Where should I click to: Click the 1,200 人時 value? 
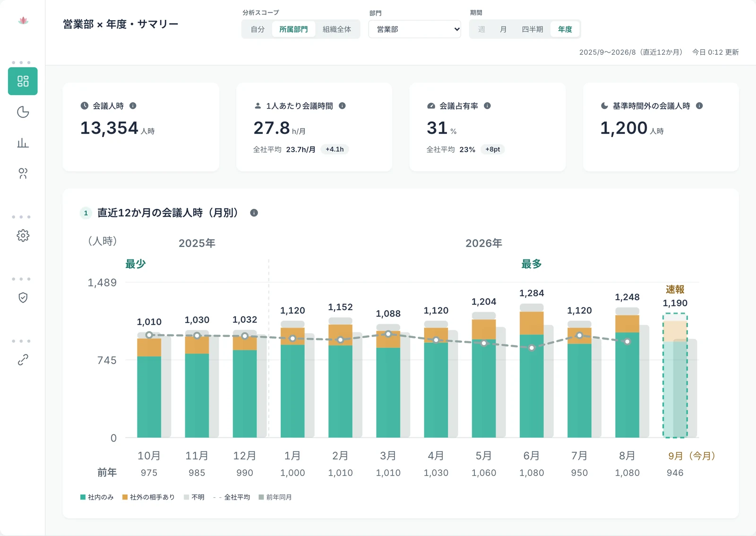tap(632, 128)
